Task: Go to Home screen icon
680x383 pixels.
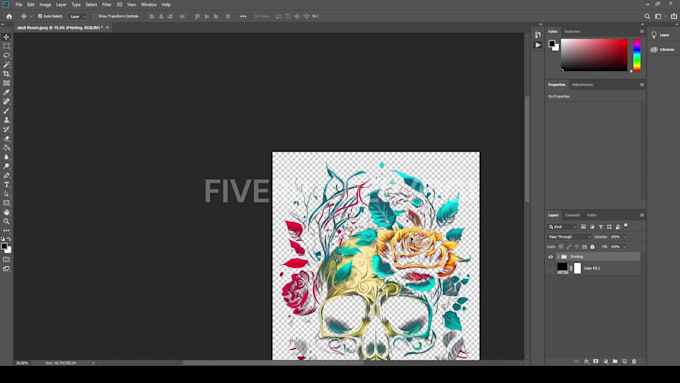Action: pos(9,16)
